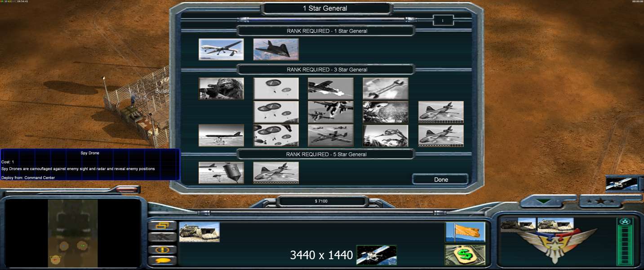Image resolution: width=644 pixels, height=270 pixels.
Task: Click 'RANK REQUIRED - 5 Star General' header
Action: coord(327,154)
